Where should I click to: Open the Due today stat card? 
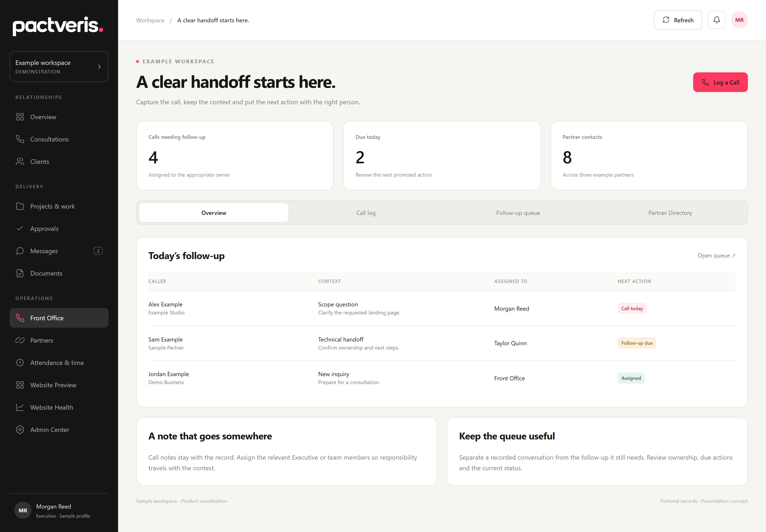pos(442,156)
